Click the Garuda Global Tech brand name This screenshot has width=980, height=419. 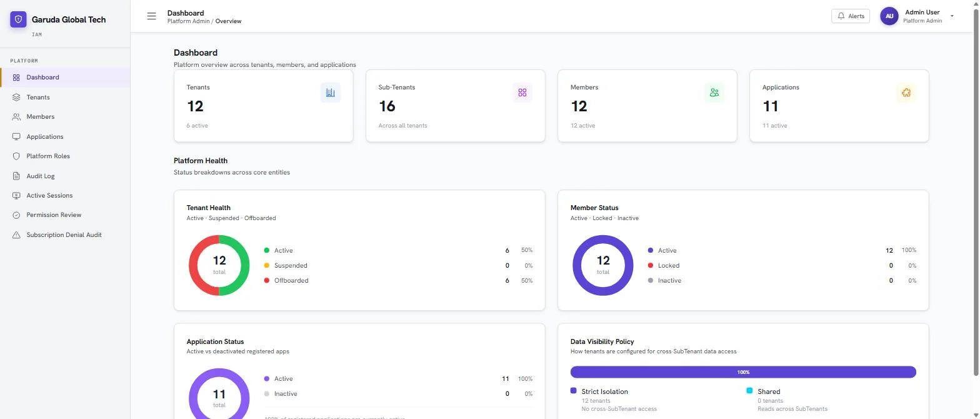click(69, 19)
